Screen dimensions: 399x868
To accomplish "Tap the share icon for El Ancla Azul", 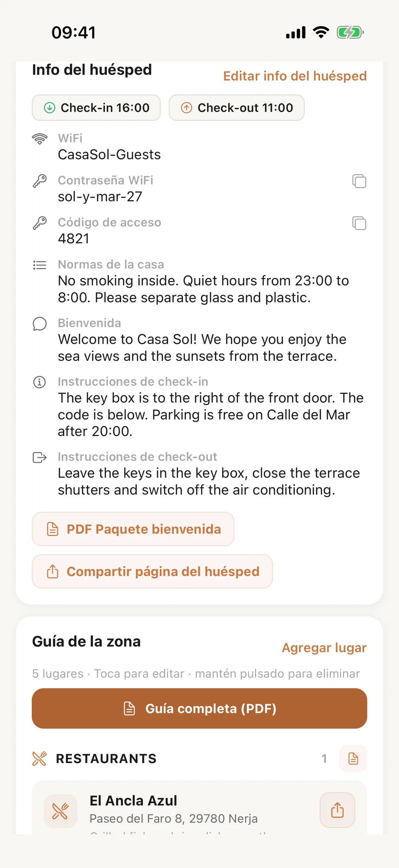I will coord(337,810).
